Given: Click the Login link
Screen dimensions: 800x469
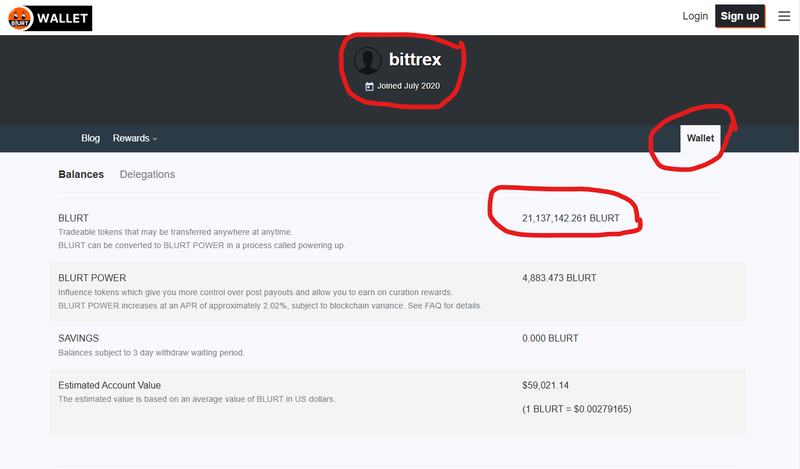Looking at the screenshot, I should pyautogui.click(x=695, y=16).
